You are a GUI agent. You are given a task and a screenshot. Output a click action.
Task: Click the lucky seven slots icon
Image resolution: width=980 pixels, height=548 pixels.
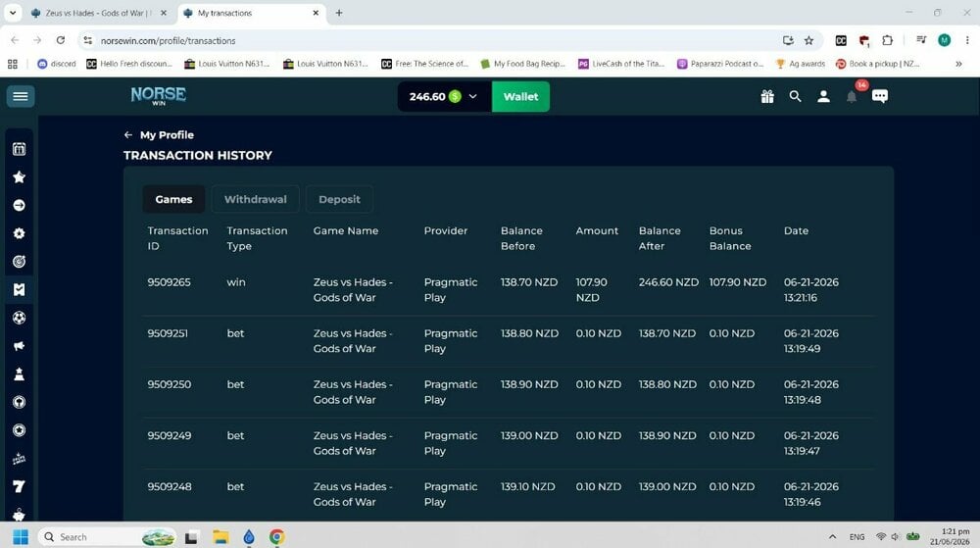click(x=20, y=486)
